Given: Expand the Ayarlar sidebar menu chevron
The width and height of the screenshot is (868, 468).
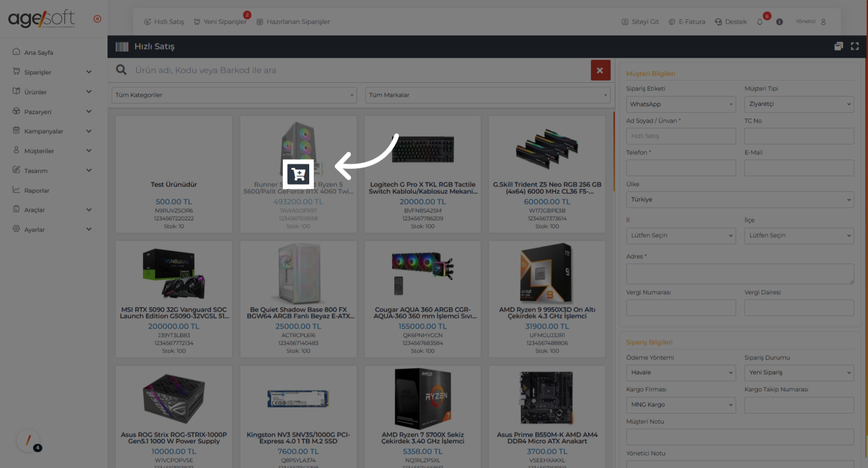Looking at the screenshot, I should point(89,229).
